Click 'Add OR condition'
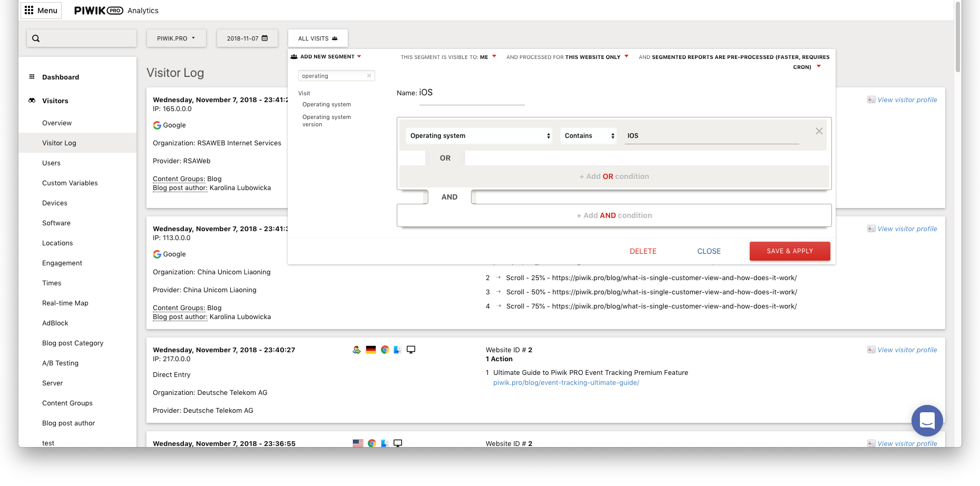Screen dimensions: 980x486 click(x=614, y=176)
